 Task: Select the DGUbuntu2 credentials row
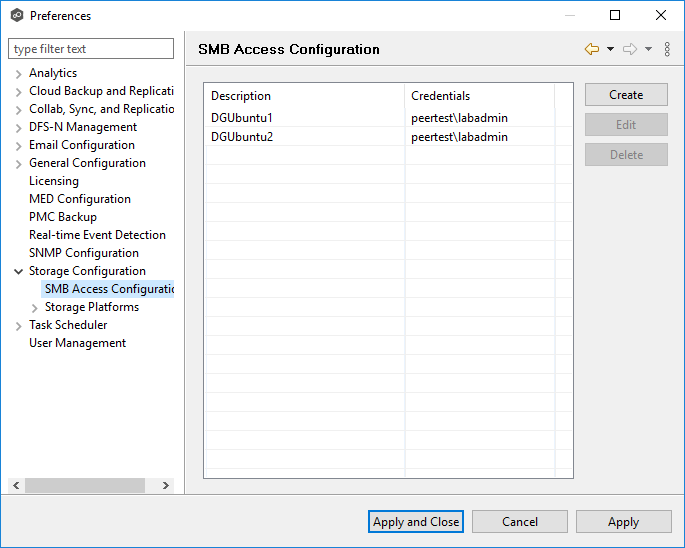coord(459,137)
